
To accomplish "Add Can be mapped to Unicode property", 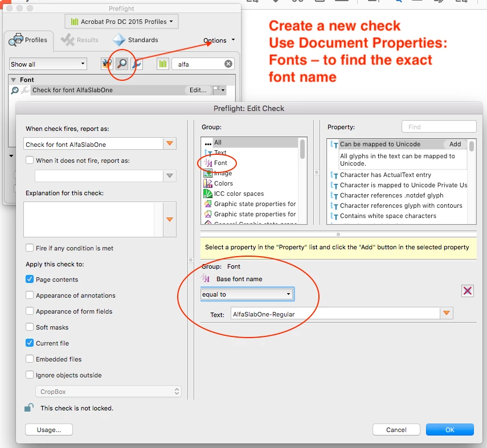I will coord(455,144).
